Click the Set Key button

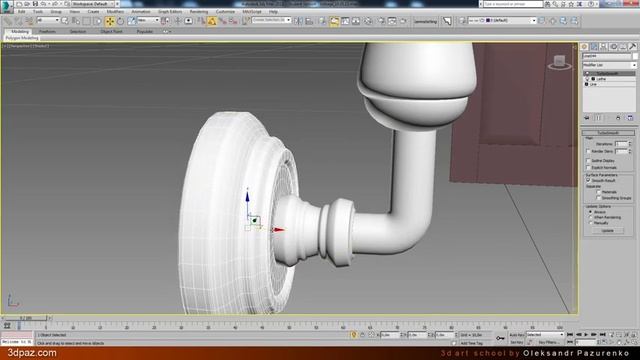(x=516, y=342)
